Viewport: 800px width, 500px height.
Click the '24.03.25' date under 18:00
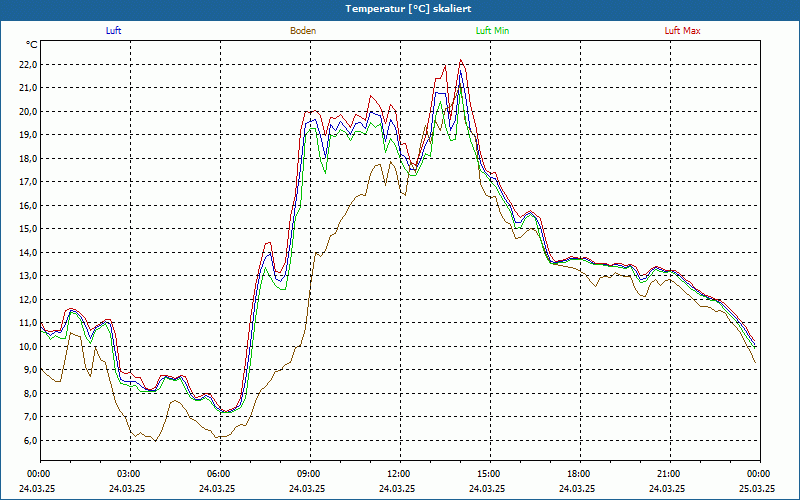[x=577, y=488]
